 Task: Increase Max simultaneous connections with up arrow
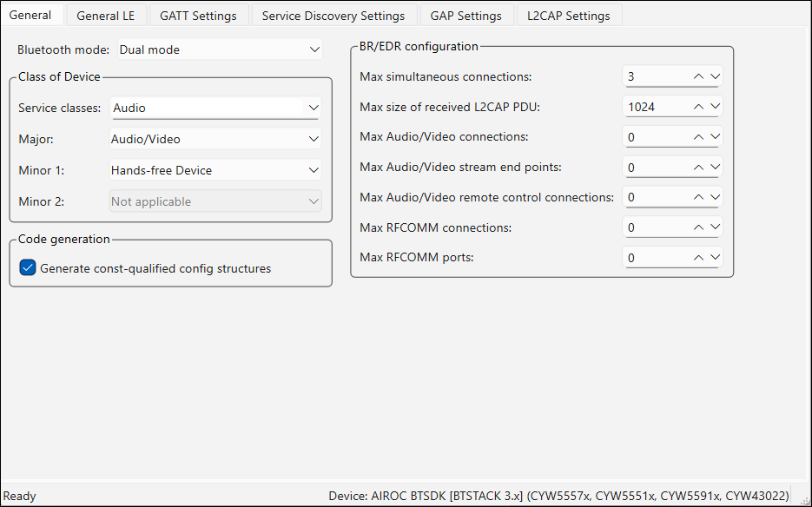[x=698, y=76]
